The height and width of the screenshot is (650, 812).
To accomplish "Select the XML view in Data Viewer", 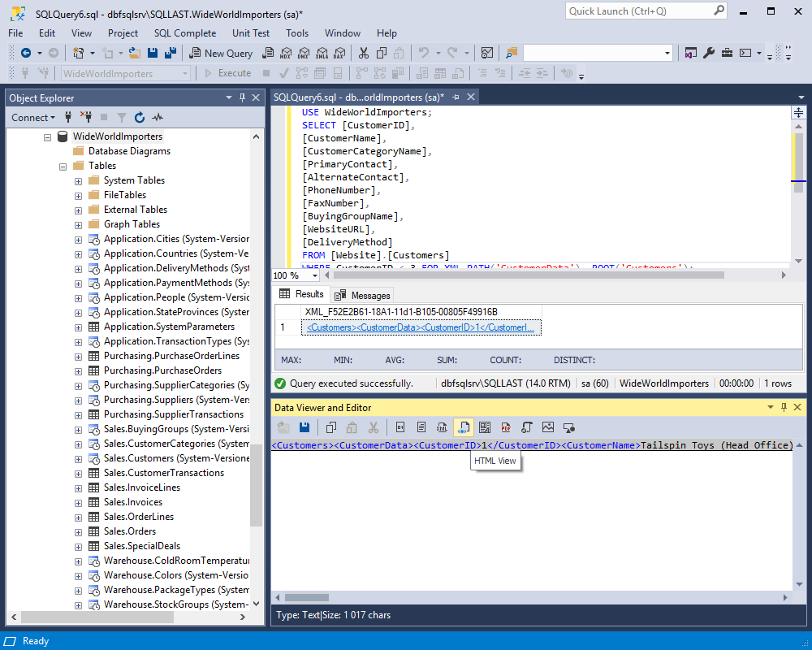I will pyautogui.click(x=441, y=427).
